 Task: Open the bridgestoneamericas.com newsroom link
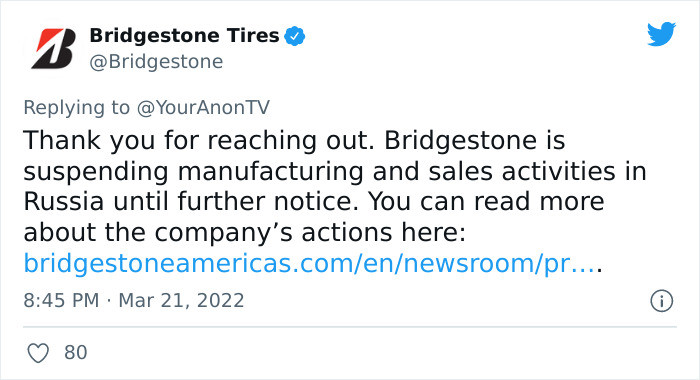pyautogui.click(x=310, y=263)
